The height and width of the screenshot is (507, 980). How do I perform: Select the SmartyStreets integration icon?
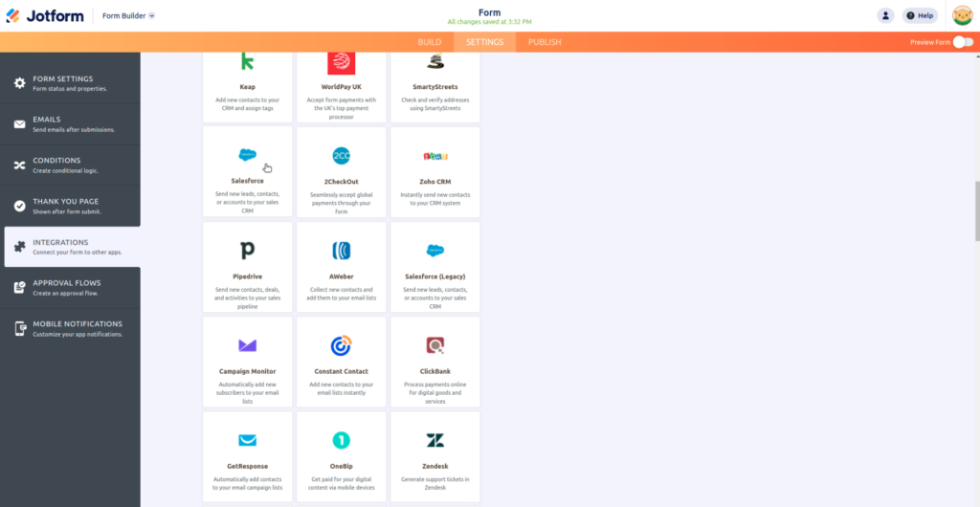435,60
